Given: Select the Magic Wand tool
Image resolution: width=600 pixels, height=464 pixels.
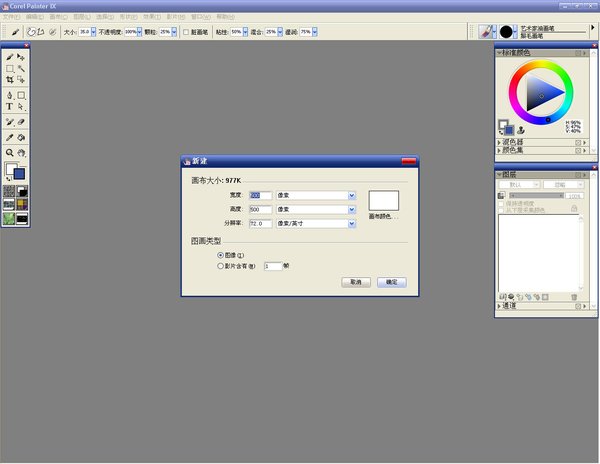Looking at the screenshot, I should tap(21, 69).
